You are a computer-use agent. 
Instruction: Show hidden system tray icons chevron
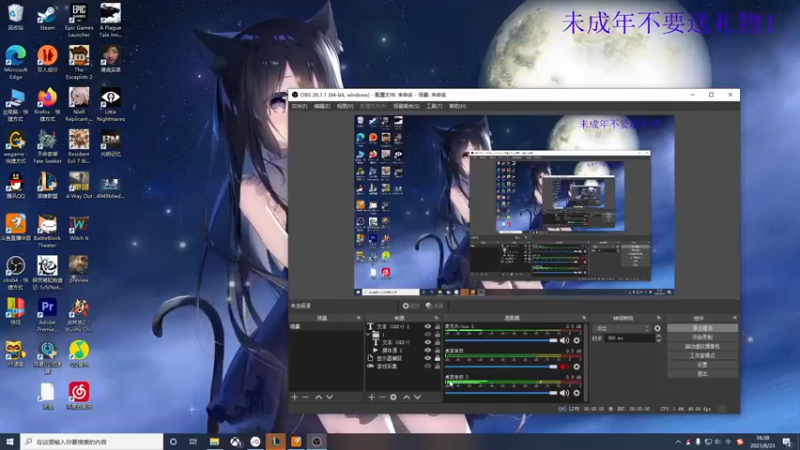coord(678,442)
